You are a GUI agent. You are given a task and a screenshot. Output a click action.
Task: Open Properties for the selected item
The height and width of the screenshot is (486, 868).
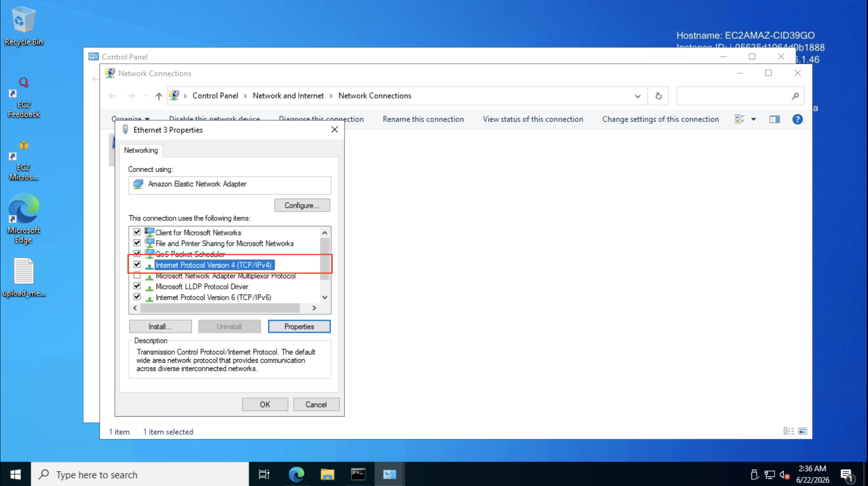(x=299, y=327)
